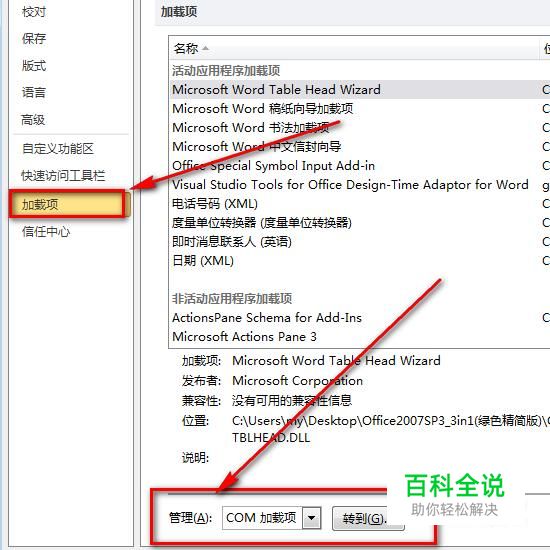Select 即时消息联系人 (英语) row

coord(359,241)
